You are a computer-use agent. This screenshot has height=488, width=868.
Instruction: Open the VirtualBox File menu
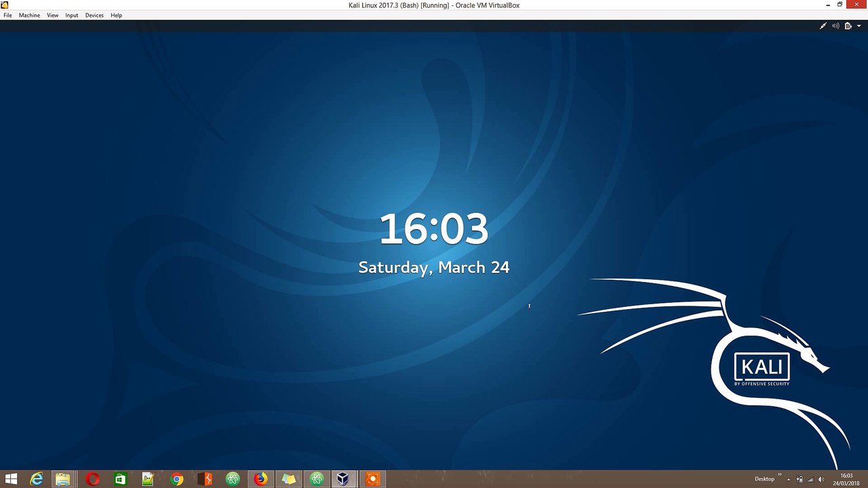point(7,15)
